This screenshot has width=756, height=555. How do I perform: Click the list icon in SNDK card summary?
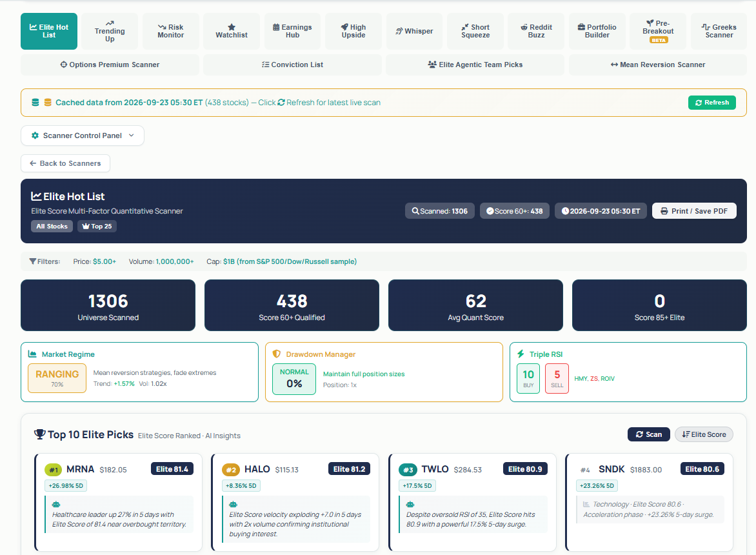pos(586,505)
